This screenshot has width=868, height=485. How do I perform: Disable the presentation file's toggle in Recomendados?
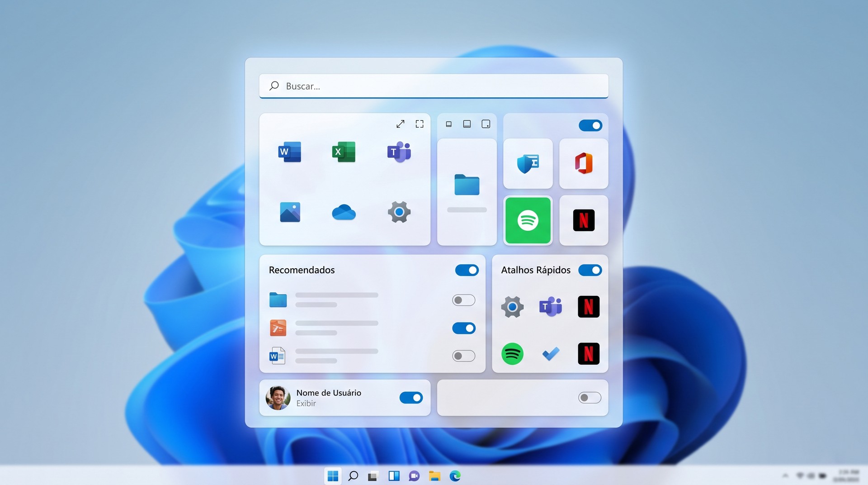(464, 328)
